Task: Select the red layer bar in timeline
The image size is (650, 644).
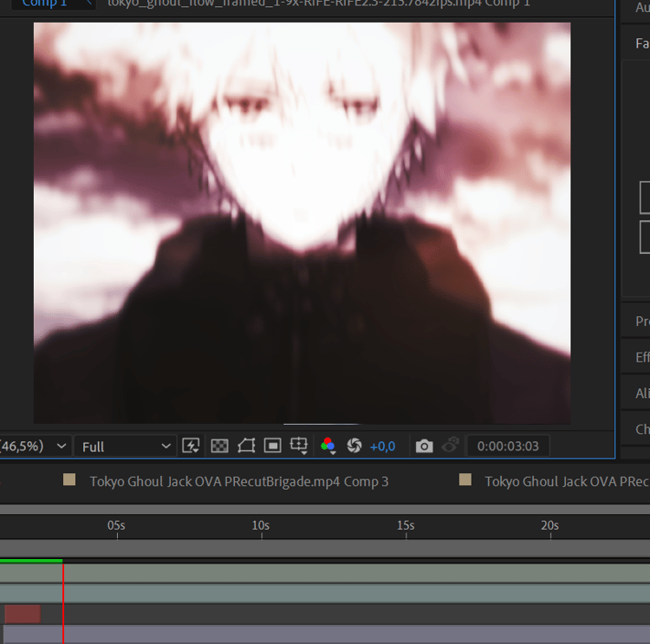Action: 23,614
